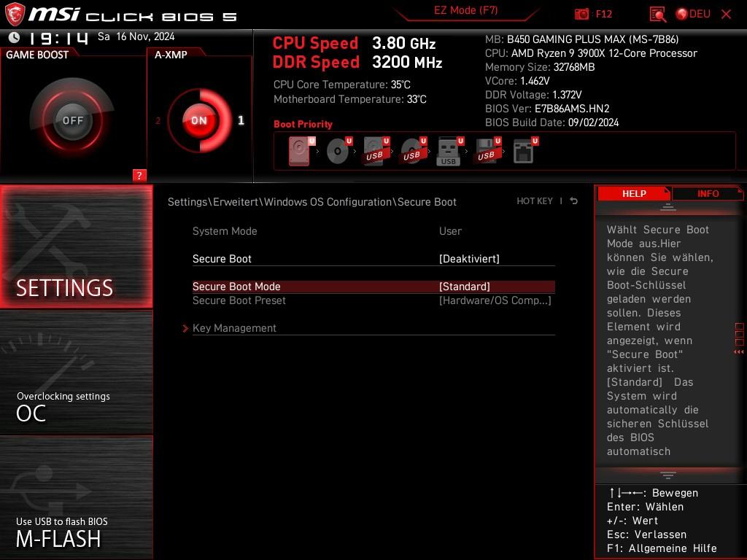Collapse help text with top arrow handle

[668, 207]
